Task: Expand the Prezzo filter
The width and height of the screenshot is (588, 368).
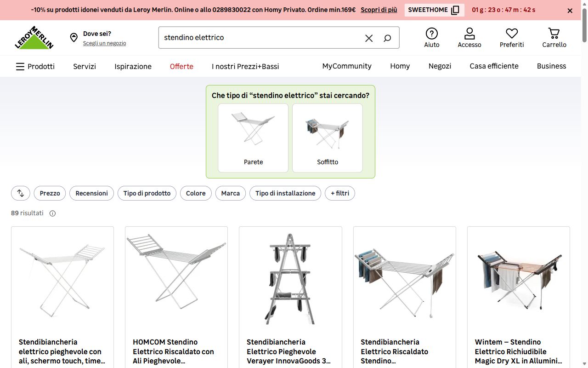Action: [x=50, y=193]
